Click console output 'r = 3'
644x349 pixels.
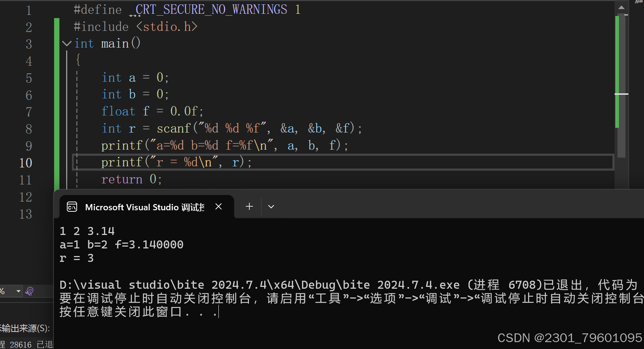[x=77, y=258]
